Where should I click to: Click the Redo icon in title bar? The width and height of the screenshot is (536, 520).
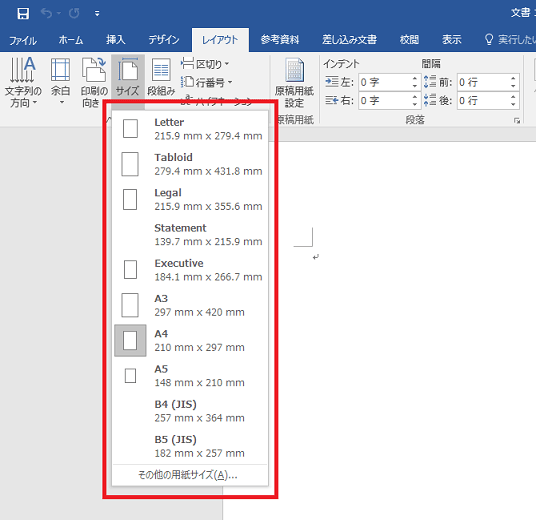pos(74,14)
